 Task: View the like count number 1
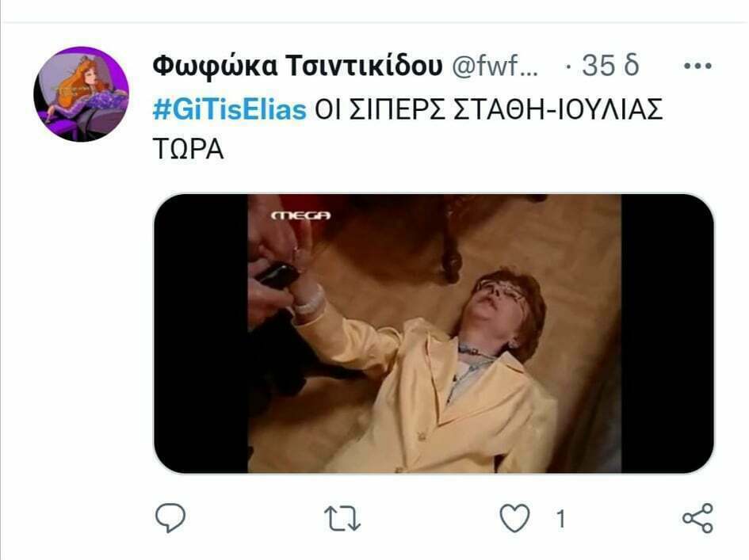(561, 519)
